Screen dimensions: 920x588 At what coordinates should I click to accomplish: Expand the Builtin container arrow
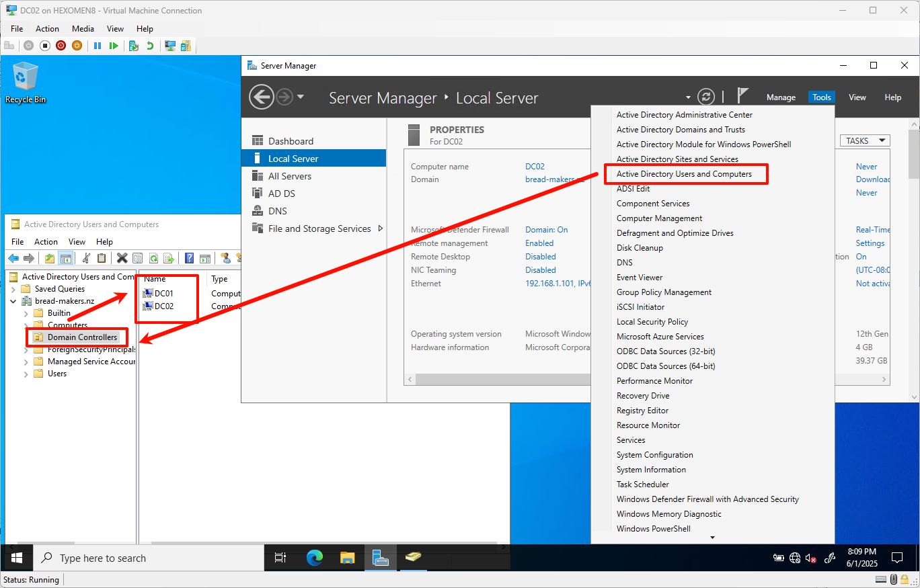[26, 313]
